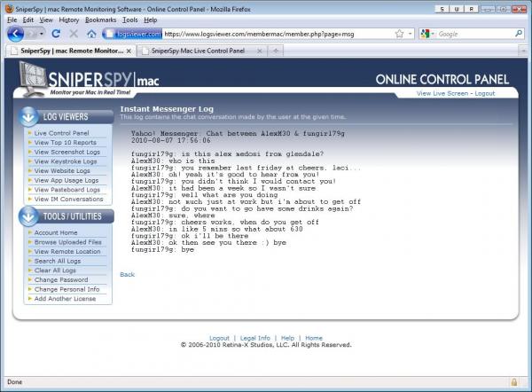The image size is (532, 392).
Task: Click the header Logout link
Action: point(485,93)
